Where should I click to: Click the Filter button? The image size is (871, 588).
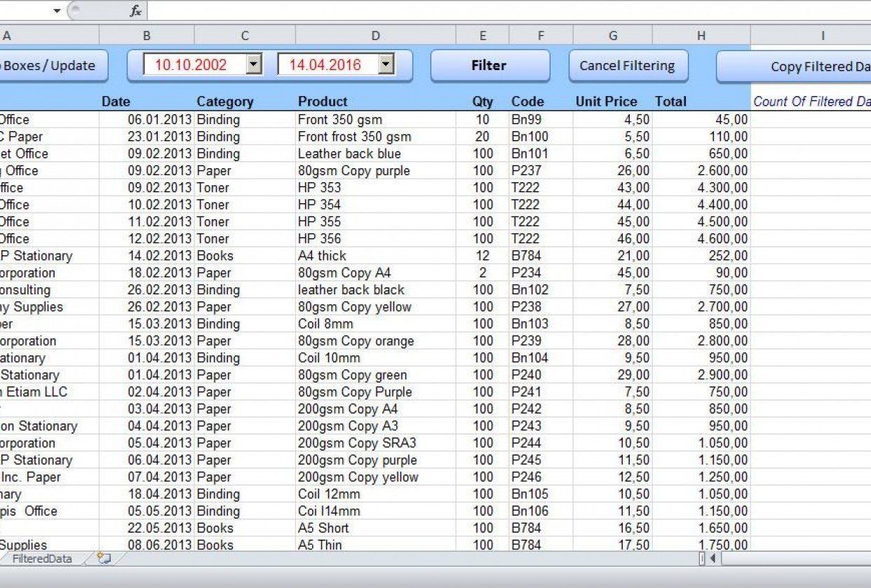tap(489, 65)
